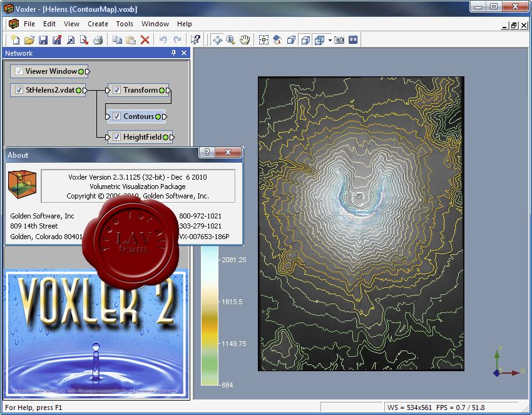This screenshot has width=532, height=415.
Task: Click the Voxler 2 splash image
Action: [x=96, y=334]
